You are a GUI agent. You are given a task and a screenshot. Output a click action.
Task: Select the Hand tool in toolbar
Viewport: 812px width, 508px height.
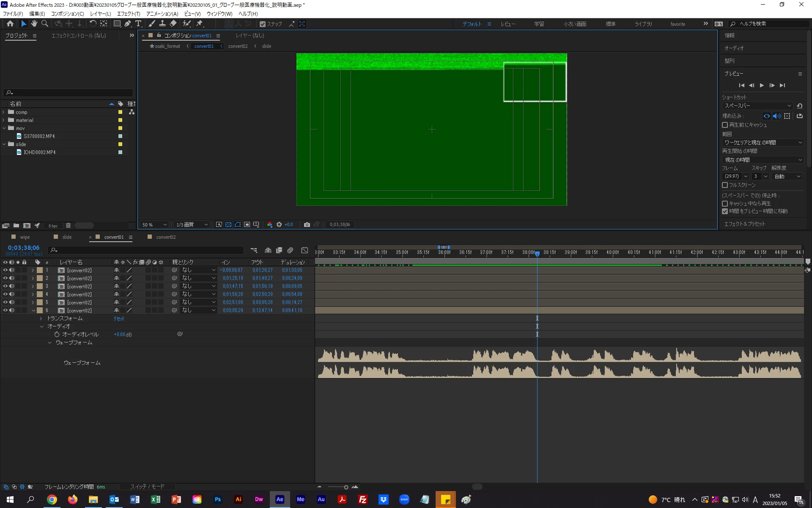(34, 24)
